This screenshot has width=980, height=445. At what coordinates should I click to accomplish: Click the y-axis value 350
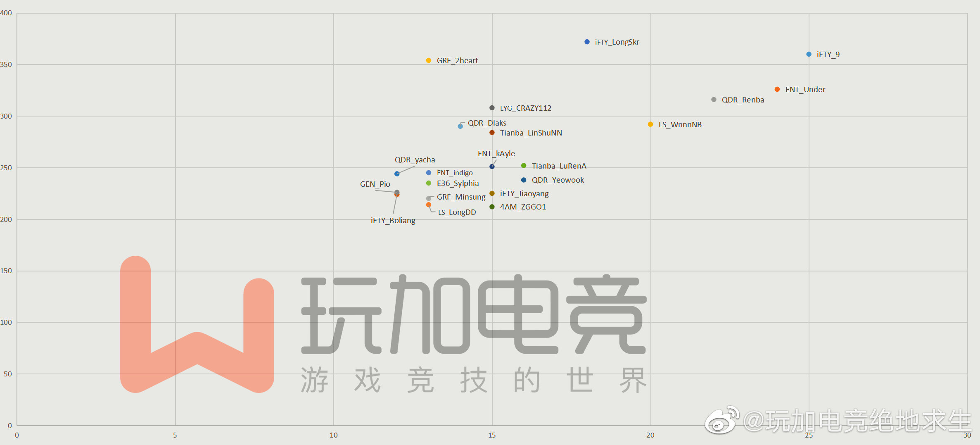[6, 64]
